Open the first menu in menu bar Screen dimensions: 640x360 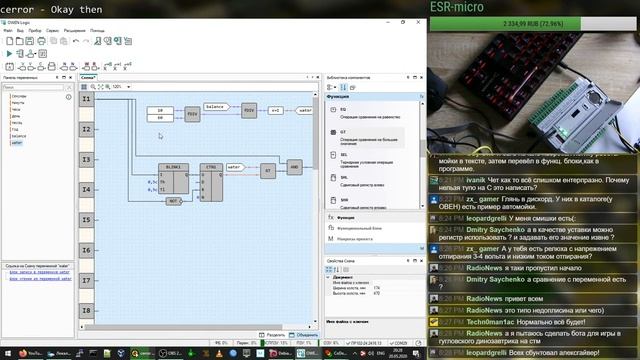click(7, 31)
